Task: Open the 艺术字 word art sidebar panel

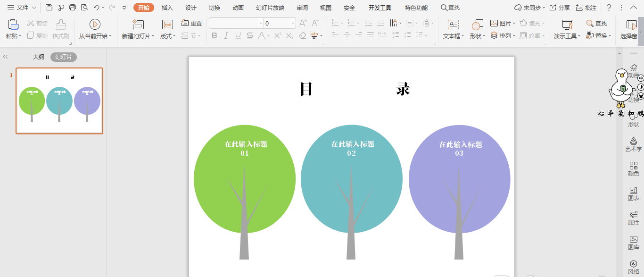Action: point(633,144)
